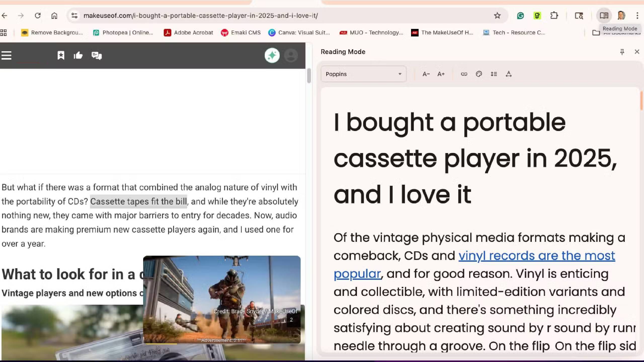This screenshot has height=362, width=644.
Task: Open the Poppins font dropdown
Action: pos(363,74)
